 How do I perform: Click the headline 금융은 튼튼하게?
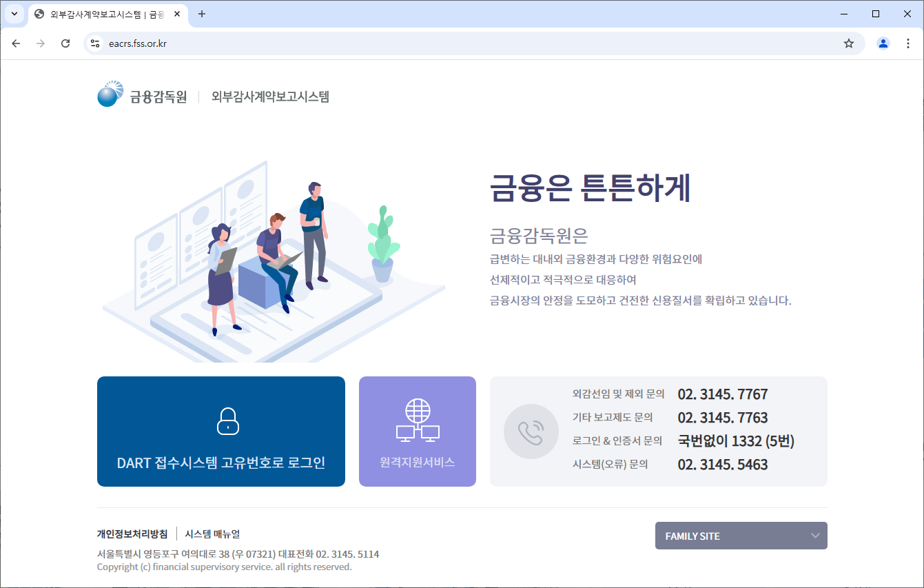pyautogui.click(x=591, y=187)
